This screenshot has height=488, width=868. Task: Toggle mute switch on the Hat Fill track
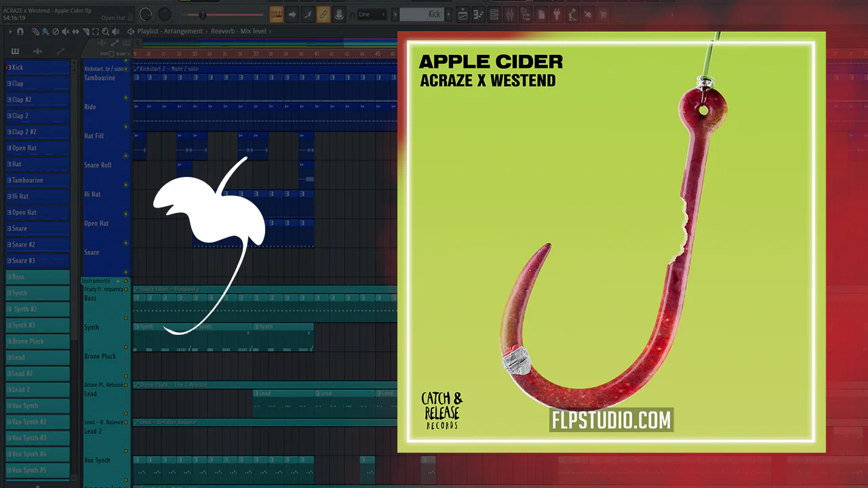pos(125,156)
